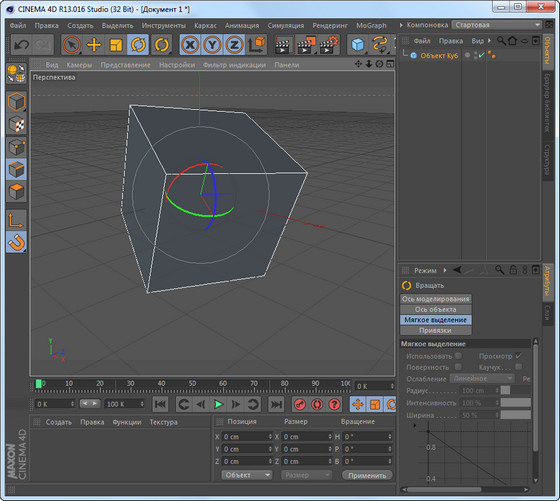Enable the Axis mode icon
This screenshot has height=501, width=560.
click(x=16, y=220)
